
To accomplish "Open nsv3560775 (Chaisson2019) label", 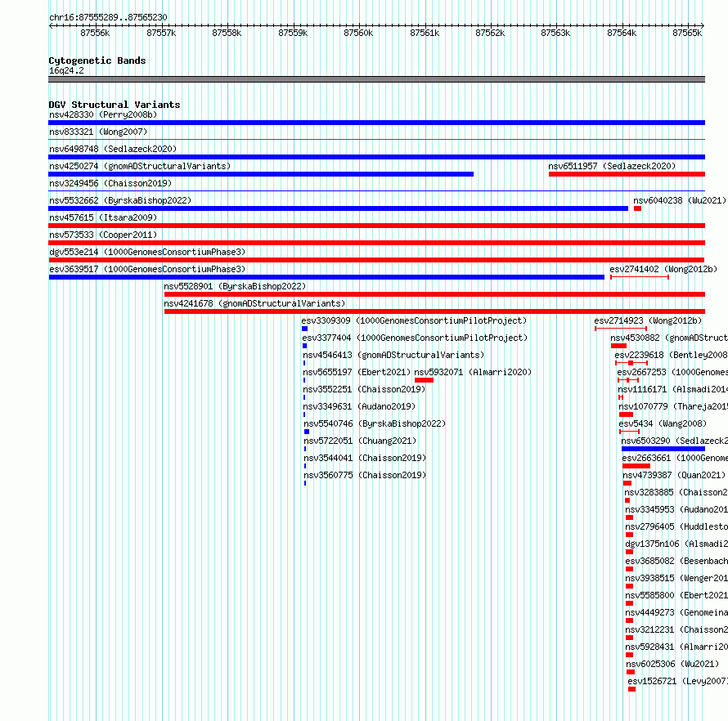I will tap(365, 475).
